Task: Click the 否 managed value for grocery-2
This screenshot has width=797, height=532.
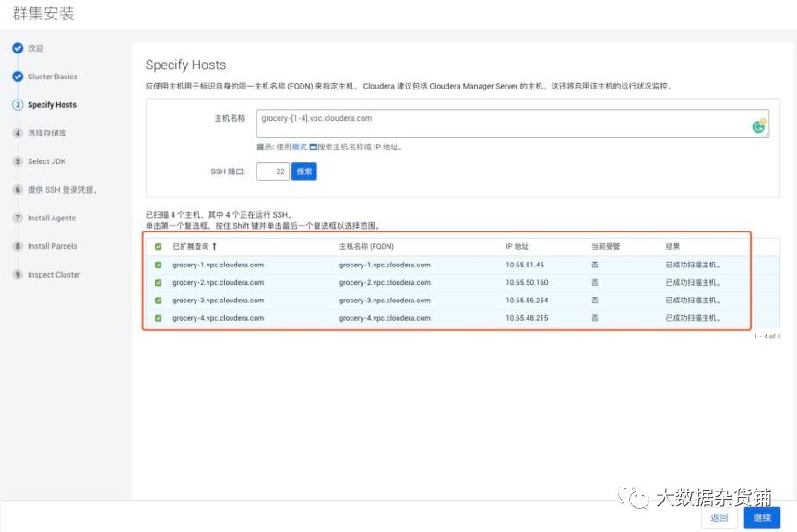Action: (x=595, y=282)
